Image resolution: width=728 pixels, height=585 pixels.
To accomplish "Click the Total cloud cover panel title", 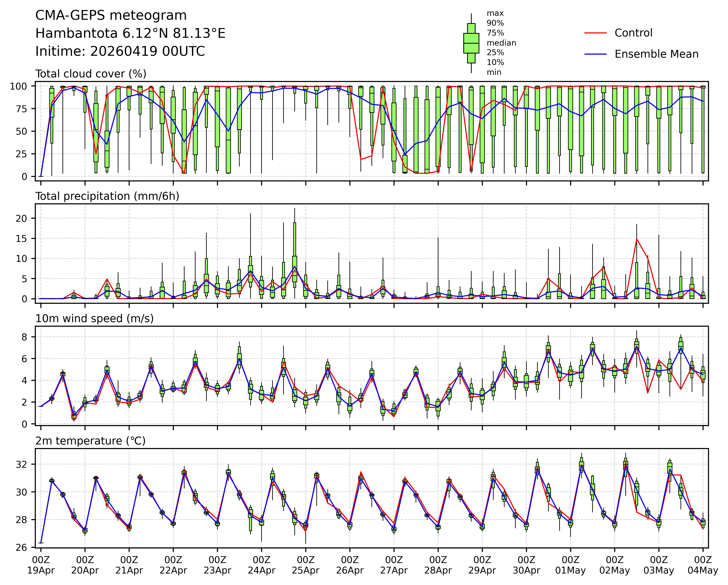I will point(91,74).
